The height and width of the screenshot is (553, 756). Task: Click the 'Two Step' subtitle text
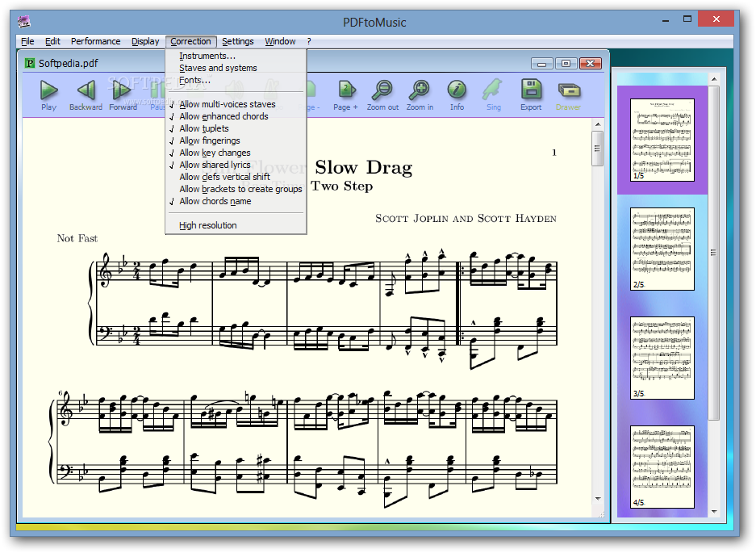point(342,186)
